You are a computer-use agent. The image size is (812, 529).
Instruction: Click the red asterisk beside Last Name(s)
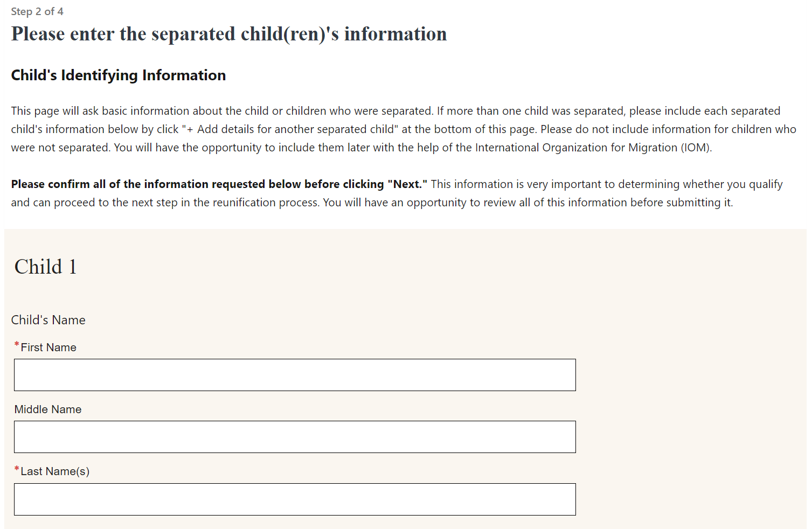tap(17, 469)
